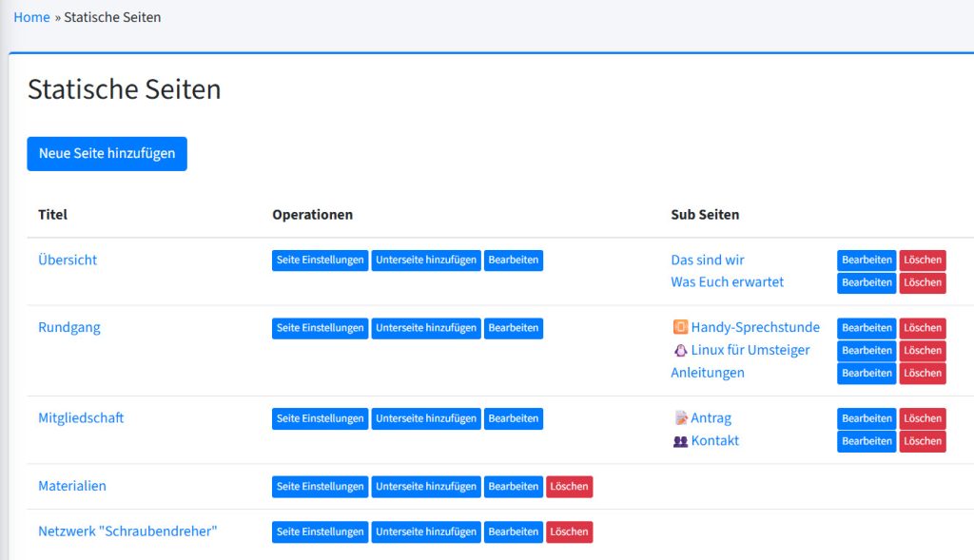Edit the Handy-Sprechstunde subpage
This screenshot has height=560, width=974.
pos(867,328)
